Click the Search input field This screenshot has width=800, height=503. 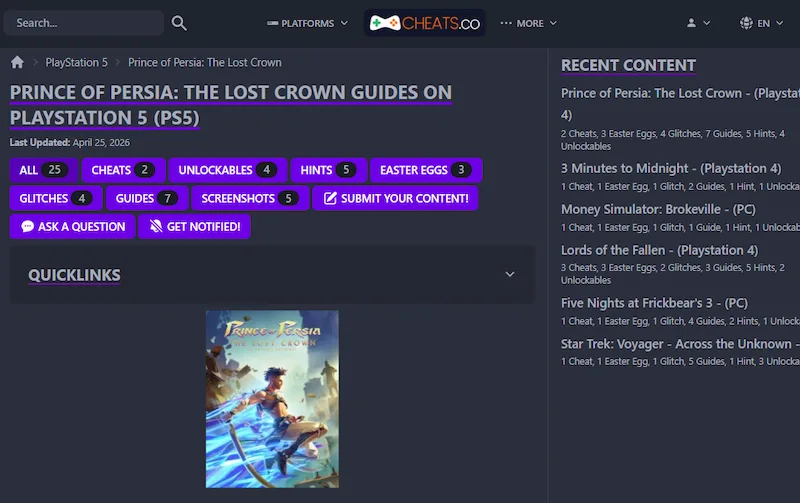[x=84, y=23]
